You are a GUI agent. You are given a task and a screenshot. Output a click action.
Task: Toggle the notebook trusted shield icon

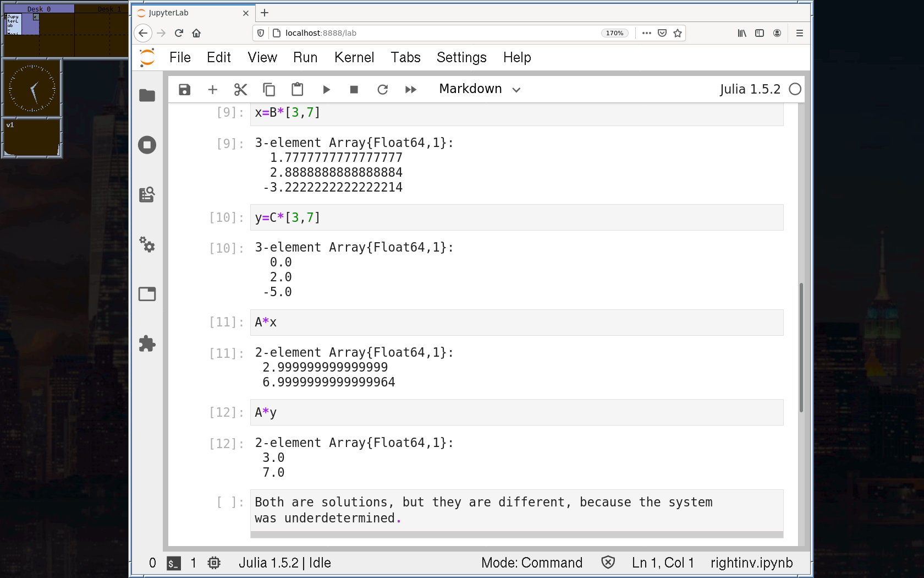608,562
